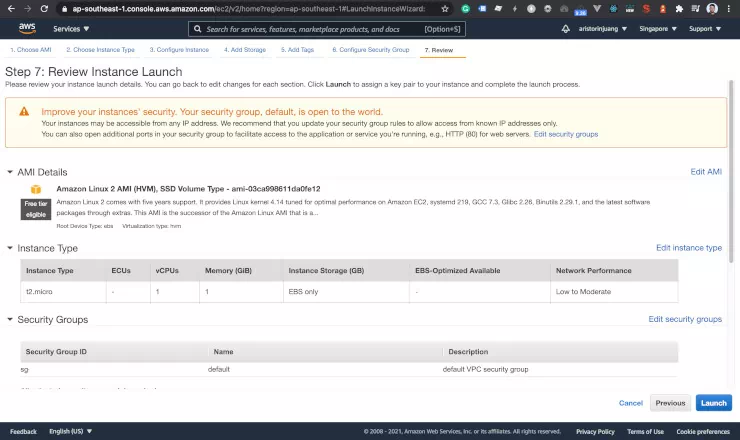
Task: Click the orange AMI package icon
Action: point(36,189)
